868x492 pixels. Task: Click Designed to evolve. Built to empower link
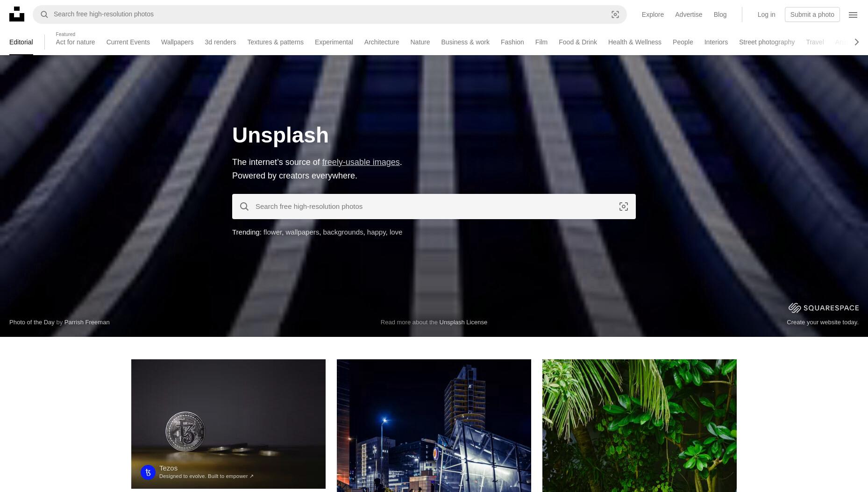point(206,476)
